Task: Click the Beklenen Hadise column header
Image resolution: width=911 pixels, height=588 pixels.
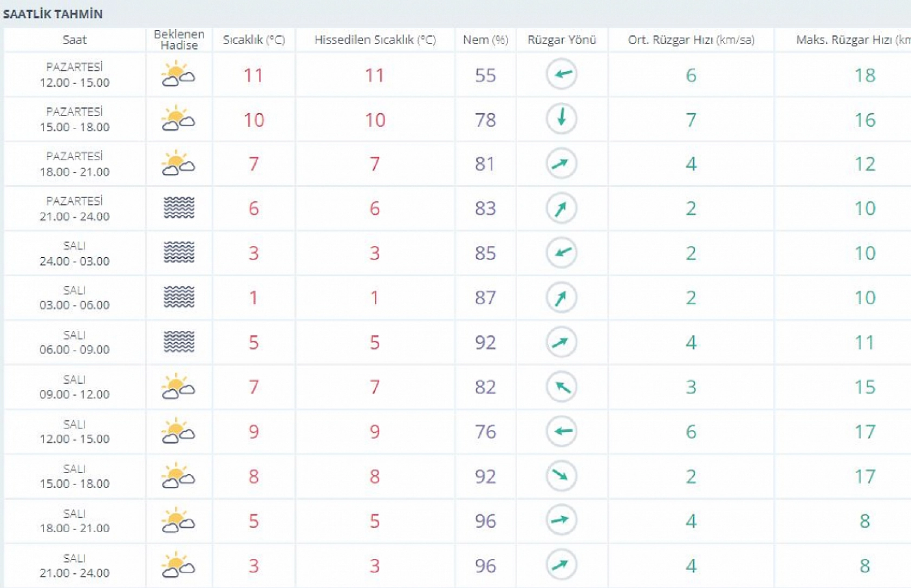Action: (x=179, y=40)
